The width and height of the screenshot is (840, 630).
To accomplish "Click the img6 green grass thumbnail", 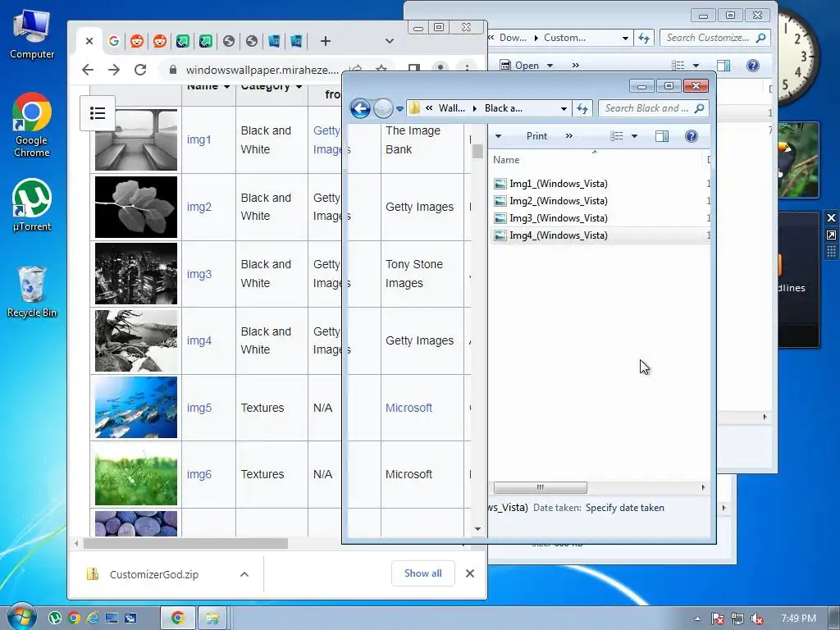I will tap(136, 474).
